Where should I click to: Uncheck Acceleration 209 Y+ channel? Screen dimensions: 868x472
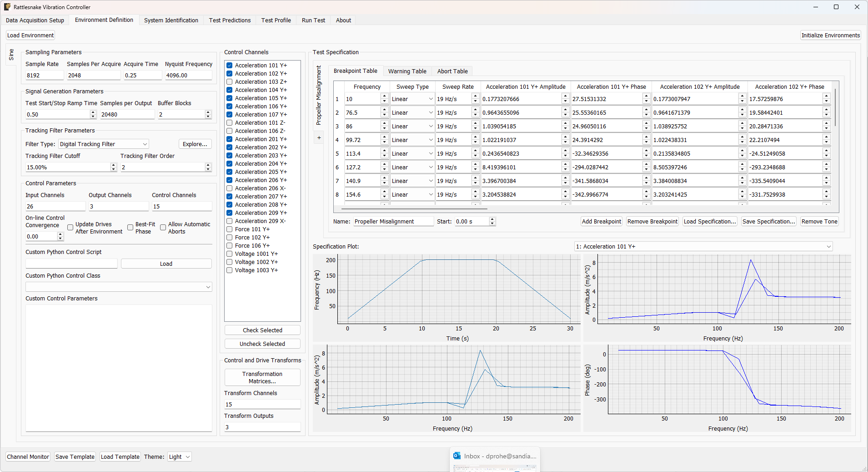[230, 213]
